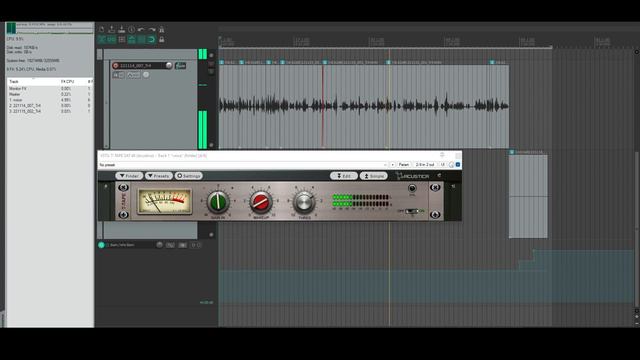Open the Presets dropdown in the plugin
Viewport: 640px width, 360px height.
pos(159,176)
